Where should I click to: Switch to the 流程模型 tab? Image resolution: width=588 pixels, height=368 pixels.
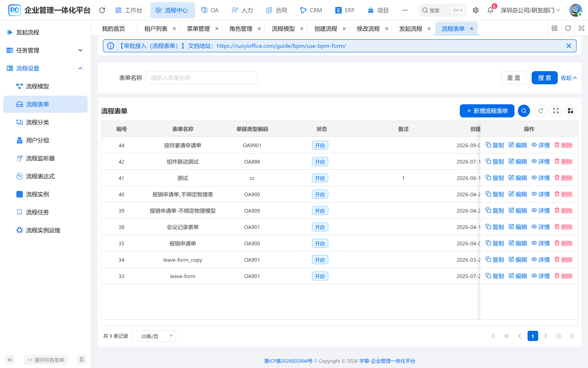[283, 28]
